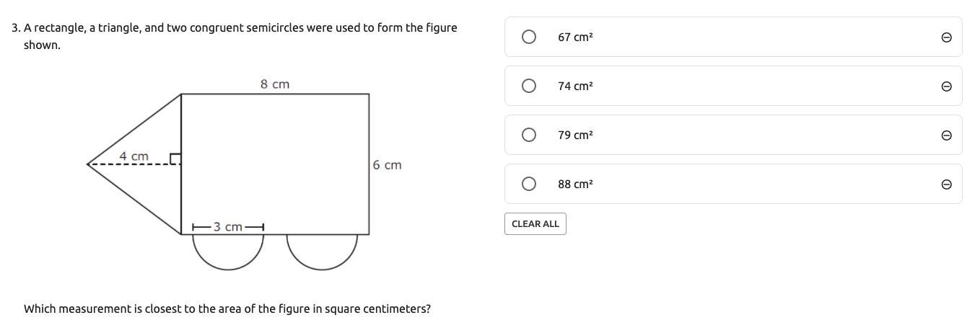Click the 8 cm label above rectangle
The image size is (980, 333).
point(275,84)
